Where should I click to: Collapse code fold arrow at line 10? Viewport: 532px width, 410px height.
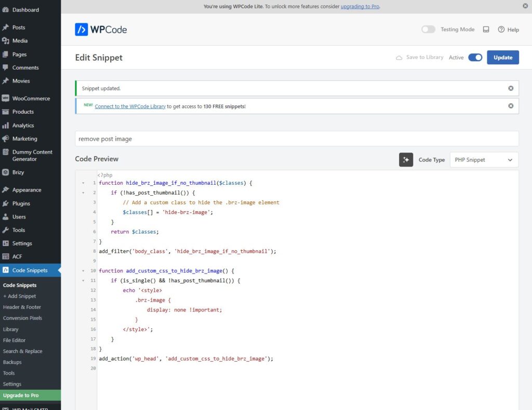pyautogui.click(x=83, y=271)
